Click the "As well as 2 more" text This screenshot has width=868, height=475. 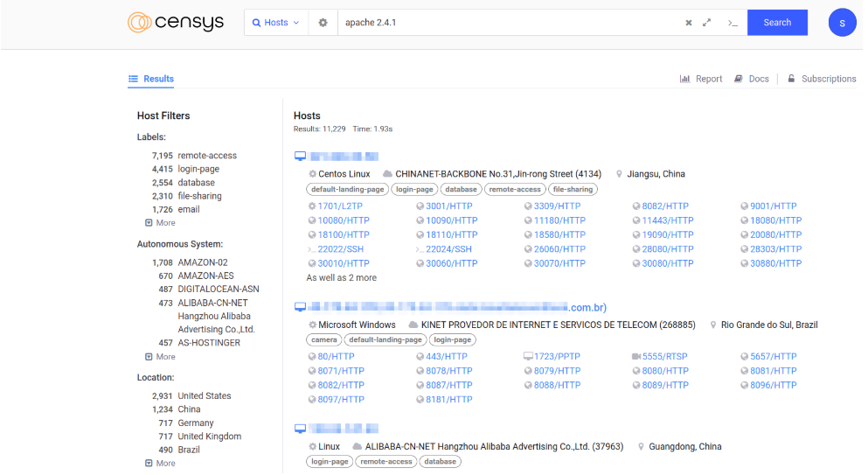click(x=342, y=277)
